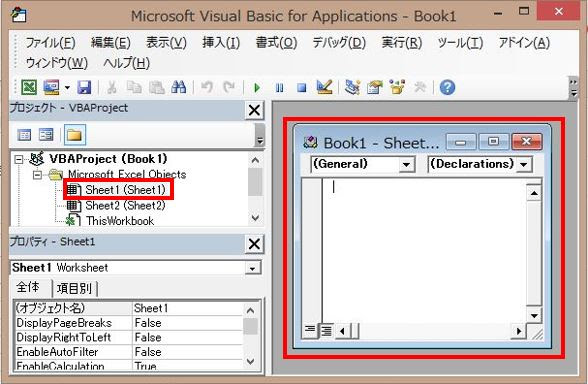Click code window scroll left arrow

point(342,331)
